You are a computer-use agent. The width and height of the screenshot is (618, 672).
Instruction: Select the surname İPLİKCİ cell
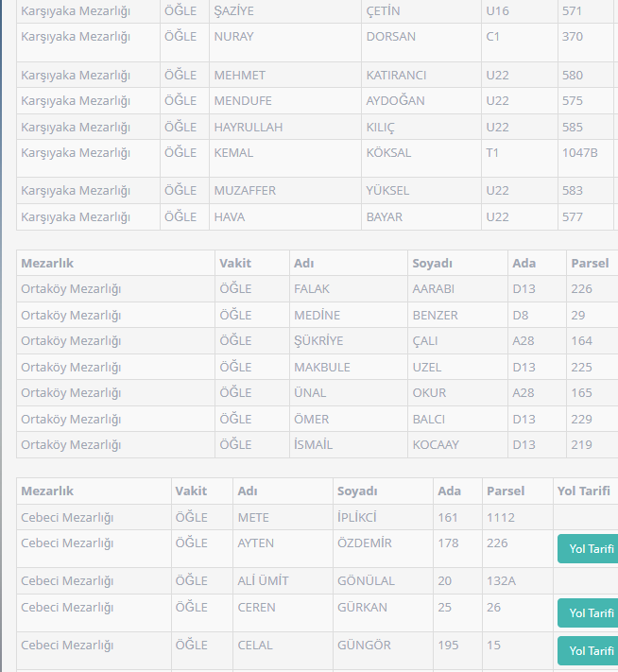tap(356, 517)
